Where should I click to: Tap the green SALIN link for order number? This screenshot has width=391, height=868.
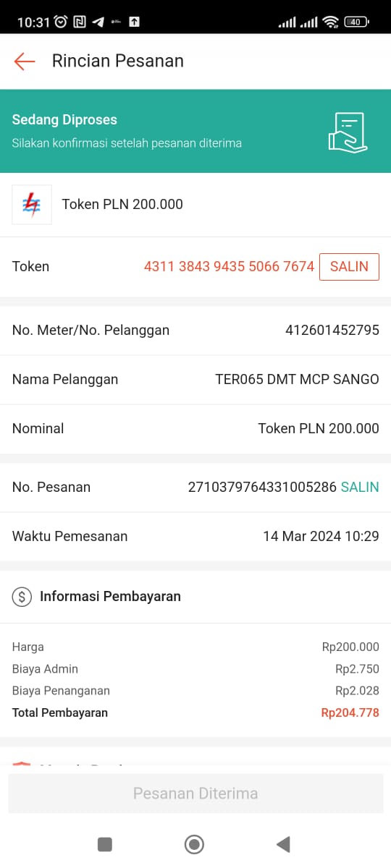point(360,487)
